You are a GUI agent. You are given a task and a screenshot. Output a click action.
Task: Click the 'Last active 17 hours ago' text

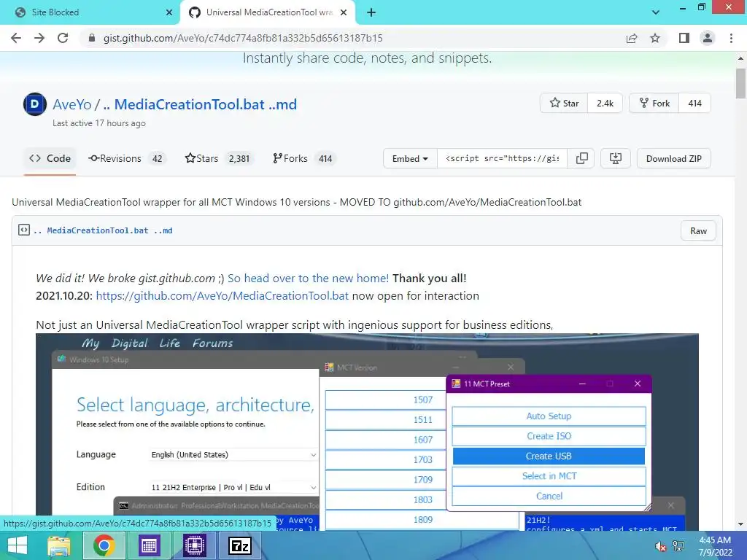(x=99, y=122)
